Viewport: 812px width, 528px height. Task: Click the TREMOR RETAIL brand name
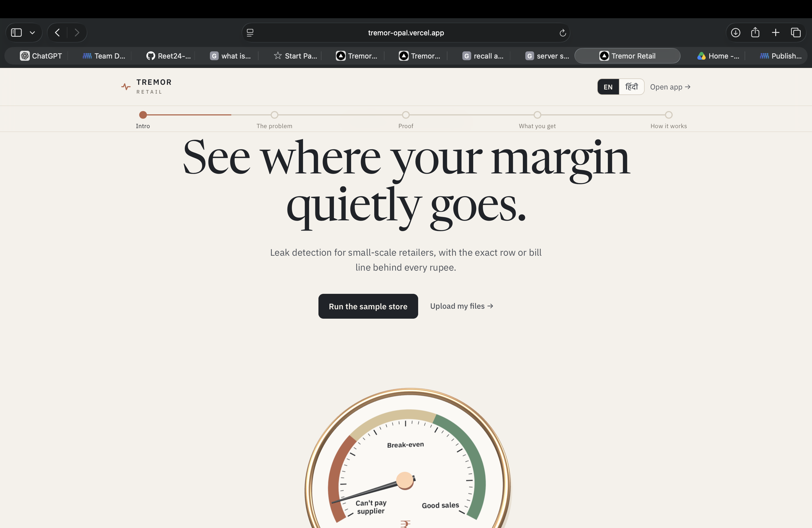point(154,87)
